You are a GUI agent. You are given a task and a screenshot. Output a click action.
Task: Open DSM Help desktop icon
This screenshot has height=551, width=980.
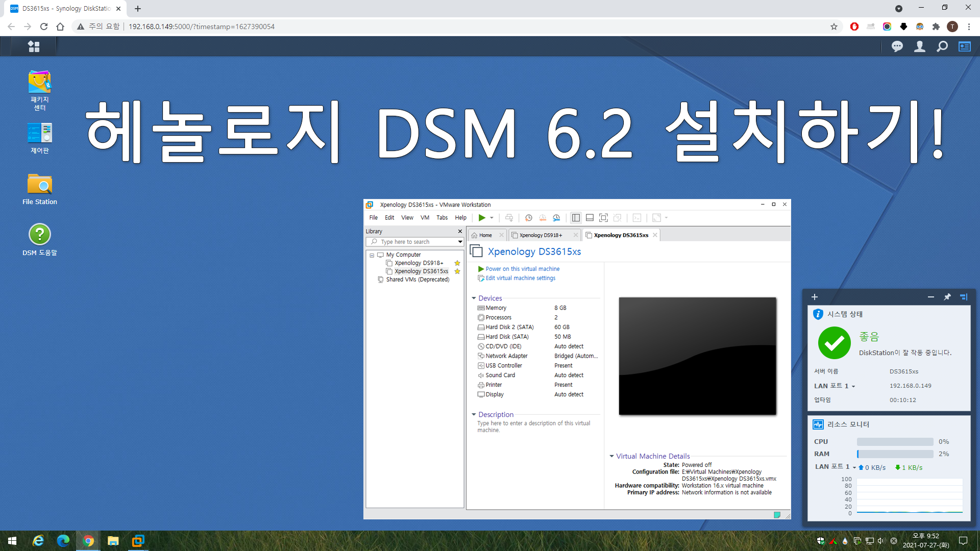click(39, 235)
